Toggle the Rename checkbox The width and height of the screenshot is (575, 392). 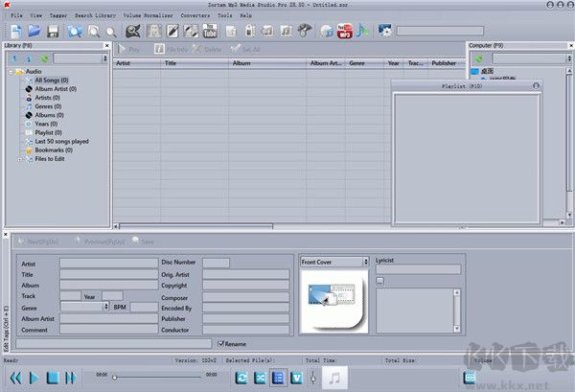221,342
